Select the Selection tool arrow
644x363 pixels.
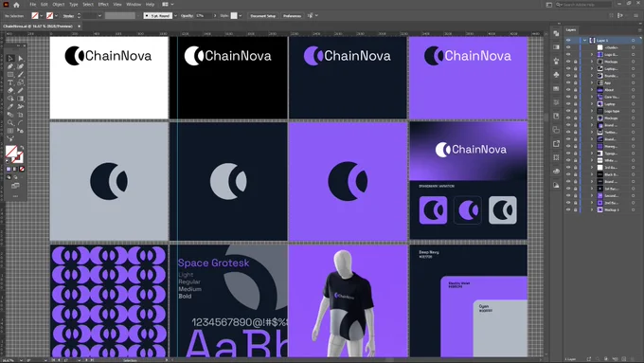click(x=10, y=59)
